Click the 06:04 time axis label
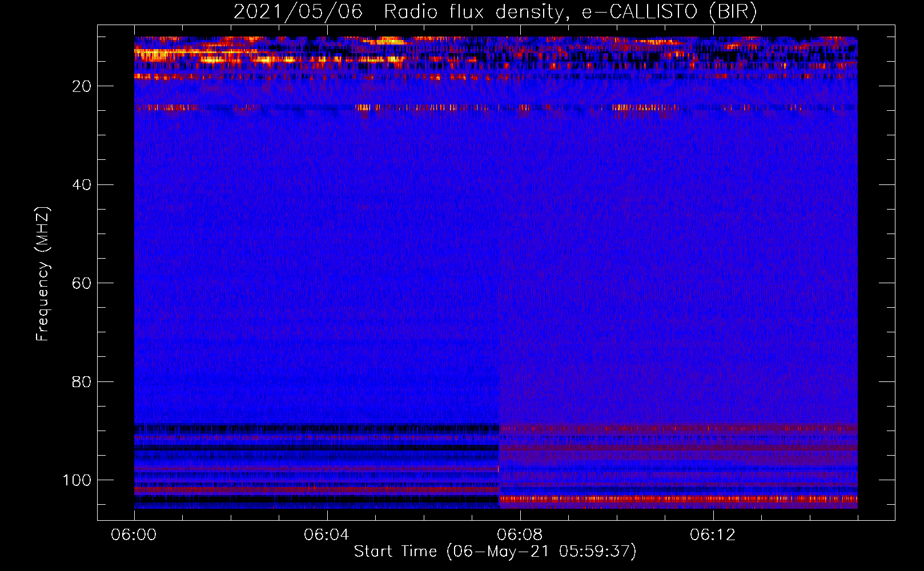This screenshot has height=571, width=924. (x=326, y=534)
